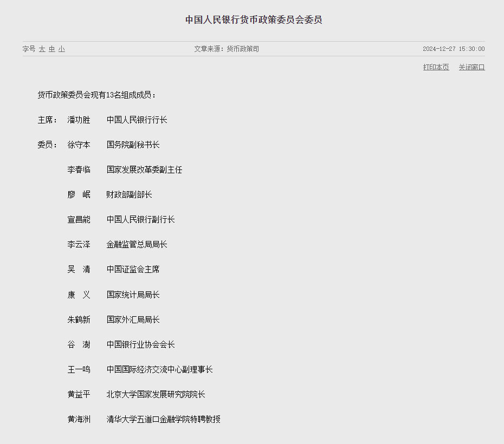Screen dimensions: 504x444
Task: Click the title 金融监管总局局长
Action: point(137,245)
